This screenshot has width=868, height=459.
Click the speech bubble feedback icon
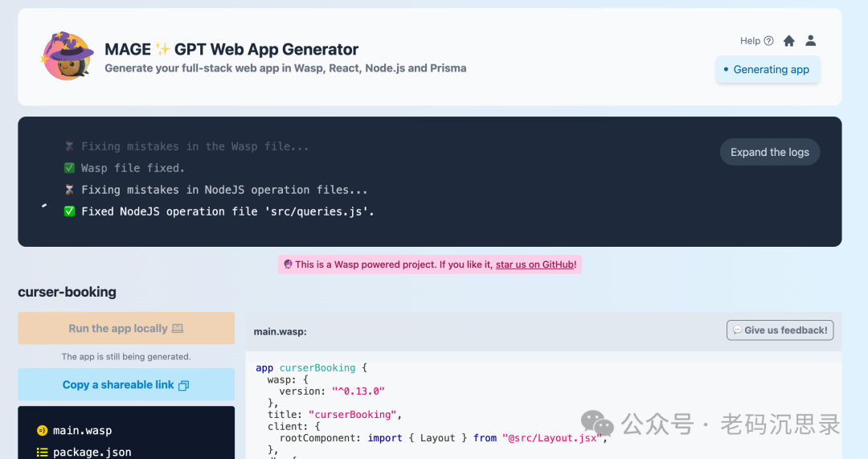pos(737,330)
